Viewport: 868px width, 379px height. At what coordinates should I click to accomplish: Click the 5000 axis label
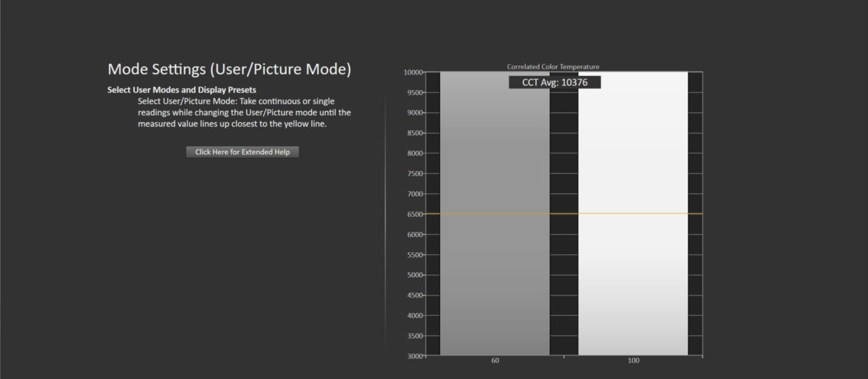pos(414,275)
